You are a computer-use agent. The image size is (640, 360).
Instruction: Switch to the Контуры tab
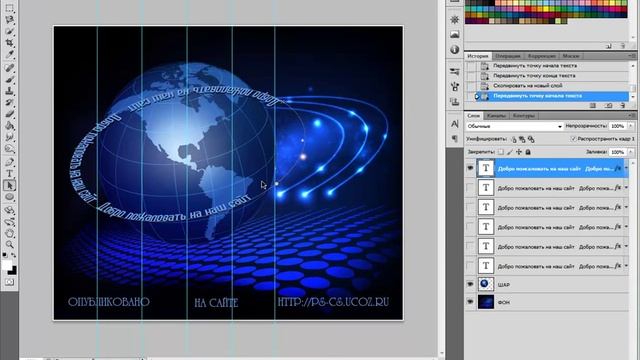523,116
